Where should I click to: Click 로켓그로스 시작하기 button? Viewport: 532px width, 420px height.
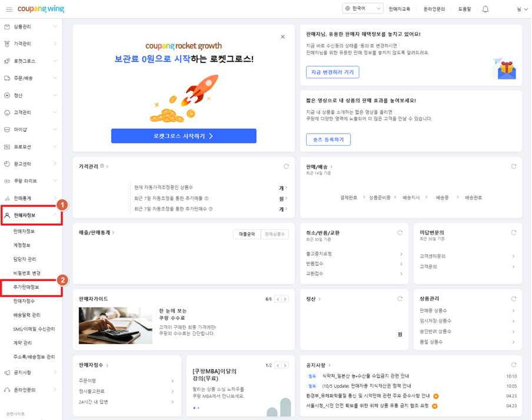(184, 136)
